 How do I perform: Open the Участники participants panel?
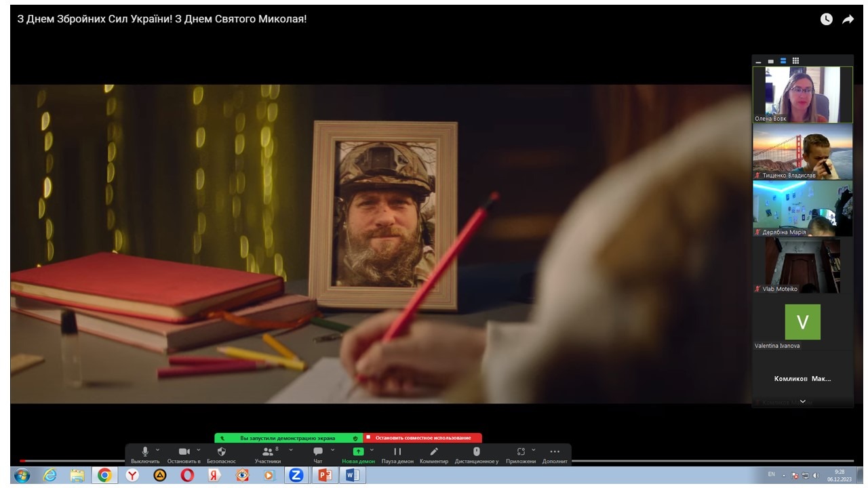268,452
